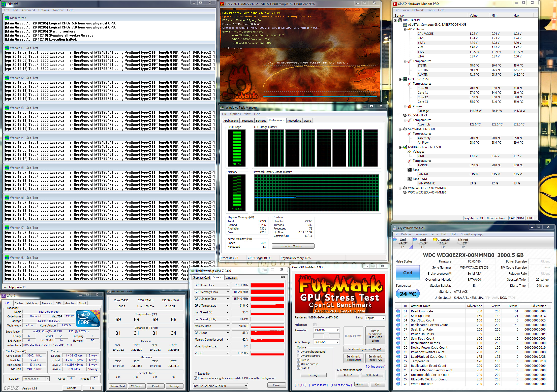Select drive E: God status icon
The width and height of the screenshot is (557, 392).
point(395,240)
